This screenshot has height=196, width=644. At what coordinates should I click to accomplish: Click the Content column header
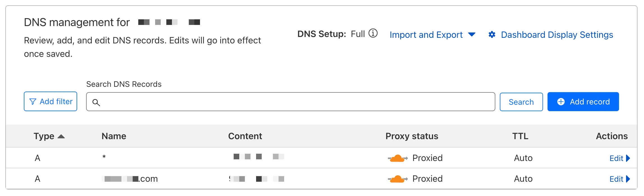245,136
